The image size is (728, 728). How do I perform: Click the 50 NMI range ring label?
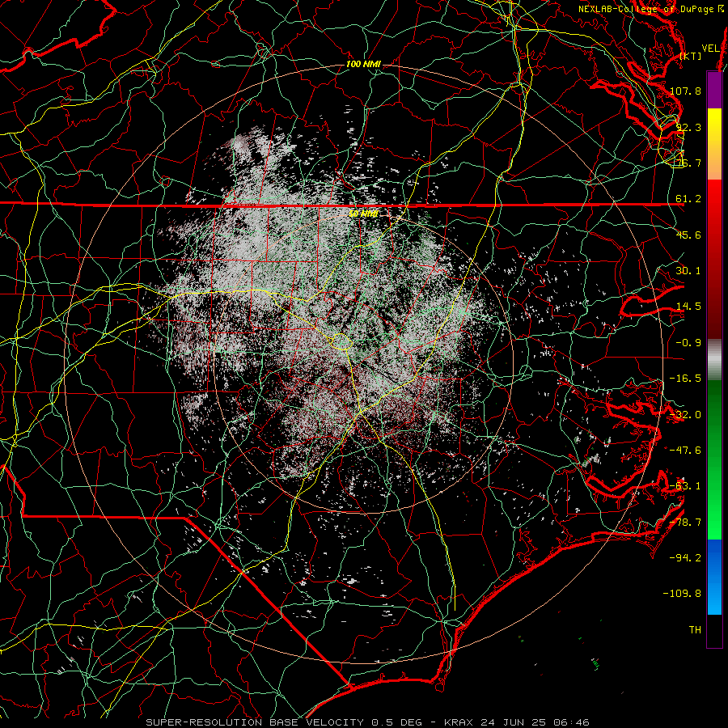point(363,214)
